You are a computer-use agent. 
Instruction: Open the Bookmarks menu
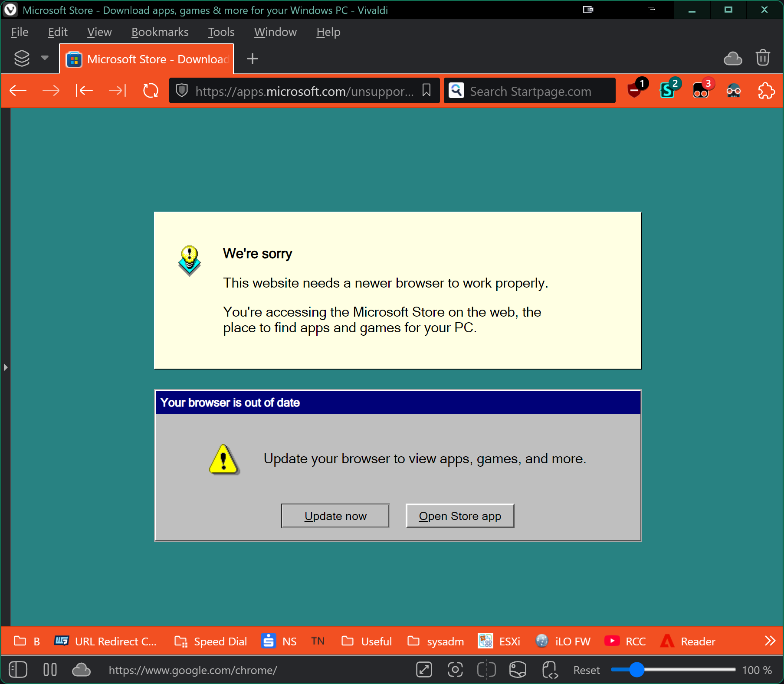click(160, 32)
